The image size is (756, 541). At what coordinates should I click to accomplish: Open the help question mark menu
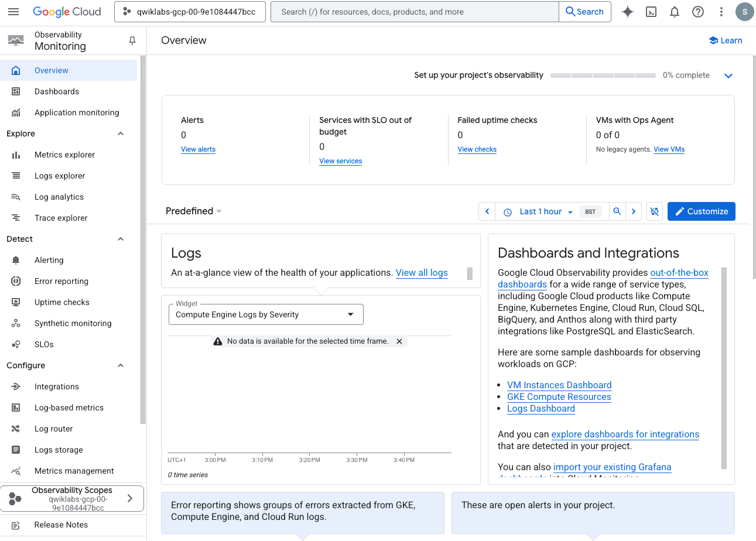coord(698,12)
